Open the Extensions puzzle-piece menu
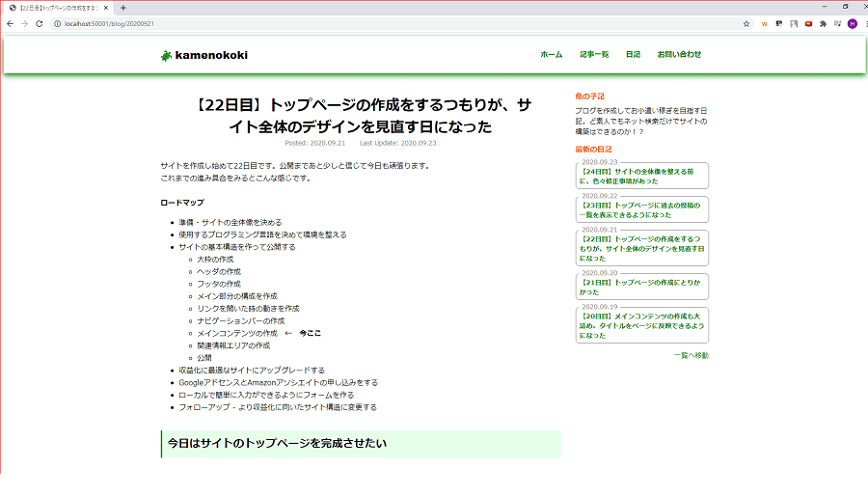Viewport: 868px width, 496px height. (x=823, y=23)
